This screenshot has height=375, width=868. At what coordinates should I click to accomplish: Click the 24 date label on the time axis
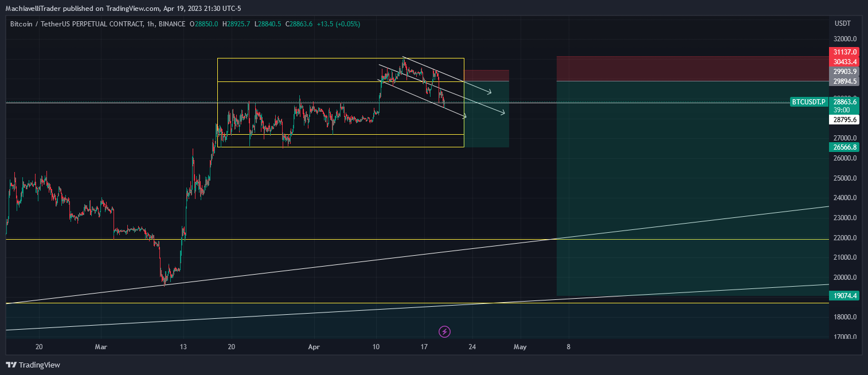(472, 347)
